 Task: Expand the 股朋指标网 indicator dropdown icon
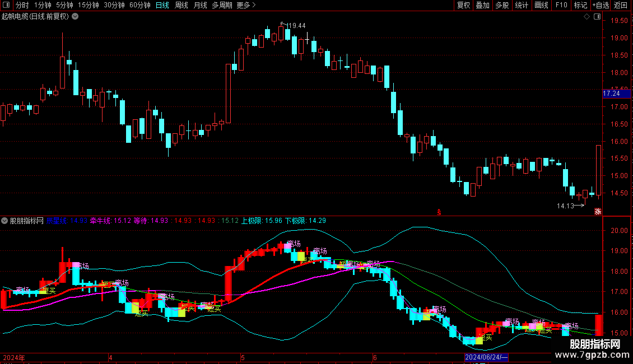[4, 221]
